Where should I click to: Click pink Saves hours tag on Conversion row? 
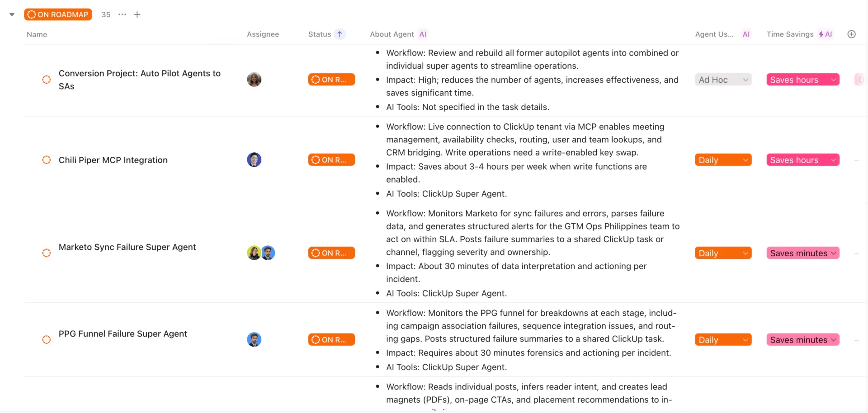[803, 80]
